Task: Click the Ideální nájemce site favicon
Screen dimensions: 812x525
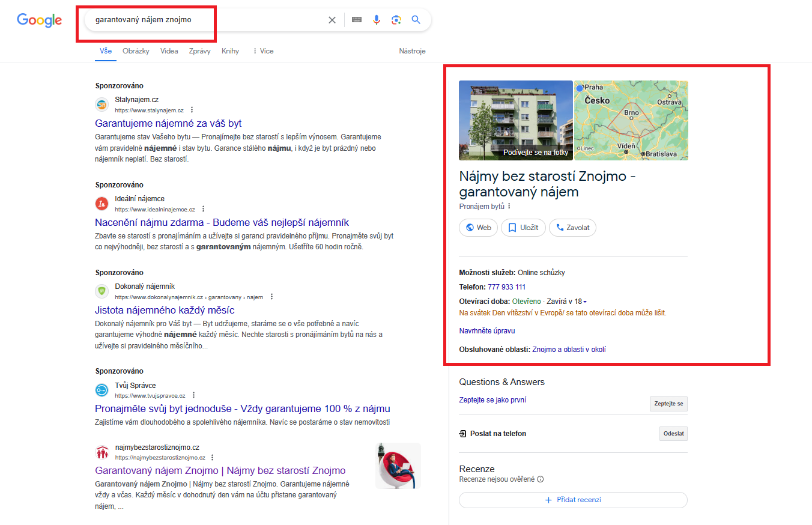Action: pyautogui.click(x=102, y=204)
